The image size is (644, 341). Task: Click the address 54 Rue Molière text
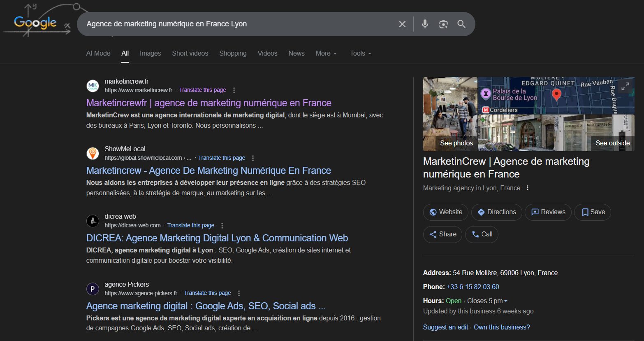click(505, 273)
